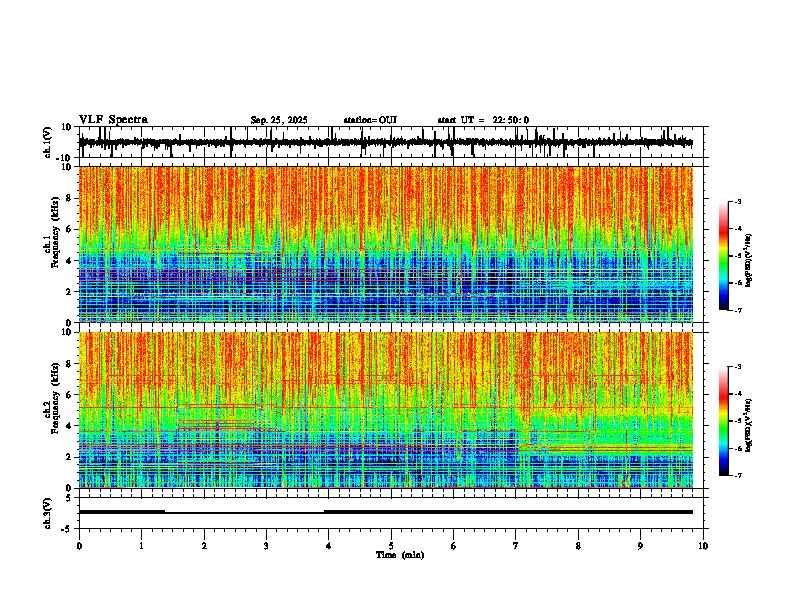Click time axis tick label "2"
The height and width of the screenshot is (612, 792).
click(x=204, y=546)
